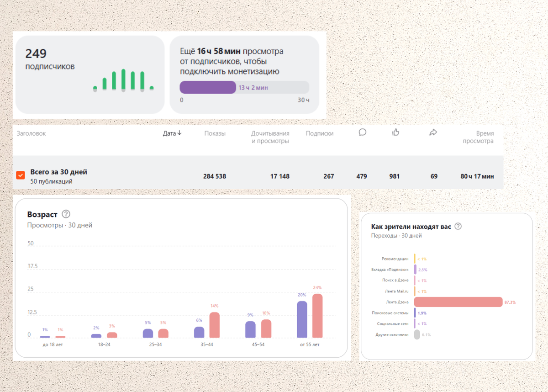
Task: Toggle the Всего за 30 дней checkbox
Action: [x=21, y=175]
